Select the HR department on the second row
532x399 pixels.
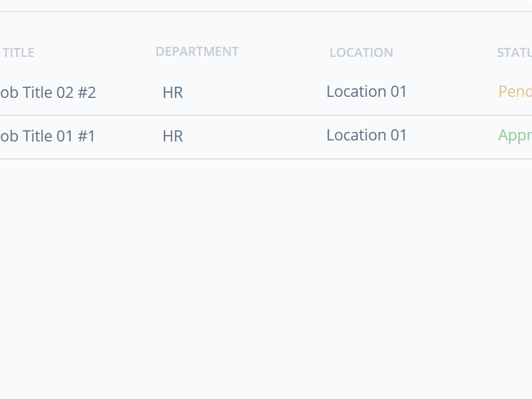(172, 136)
